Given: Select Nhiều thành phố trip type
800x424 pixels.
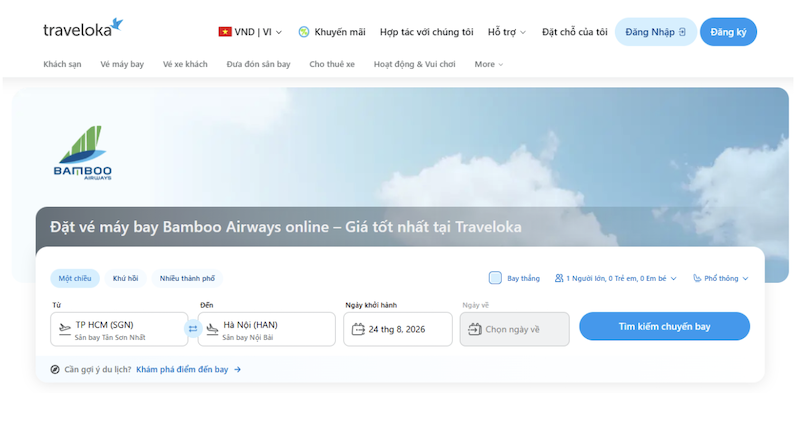Looking at the screenshot, I should pos(187,279).
